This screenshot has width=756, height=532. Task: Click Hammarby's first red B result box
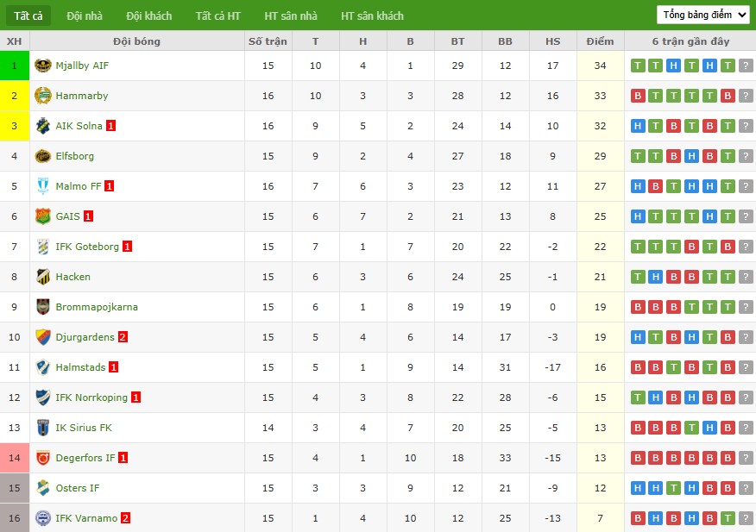tap(638, 96)
